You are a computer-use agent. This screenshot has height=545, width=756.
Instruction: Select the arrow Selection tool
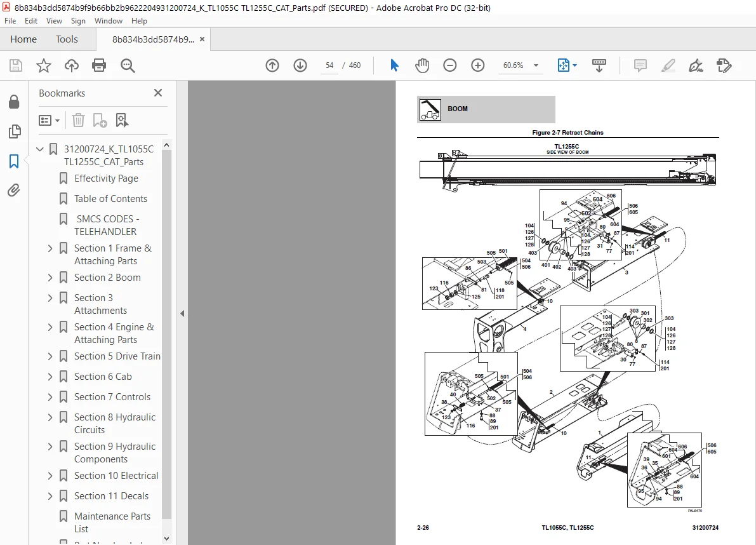[x=394, y=65]
